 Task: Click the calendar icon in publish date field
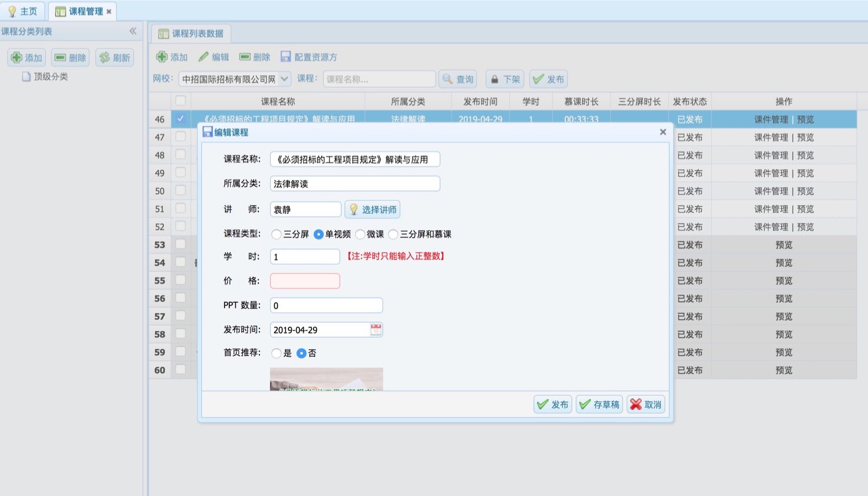375,329
